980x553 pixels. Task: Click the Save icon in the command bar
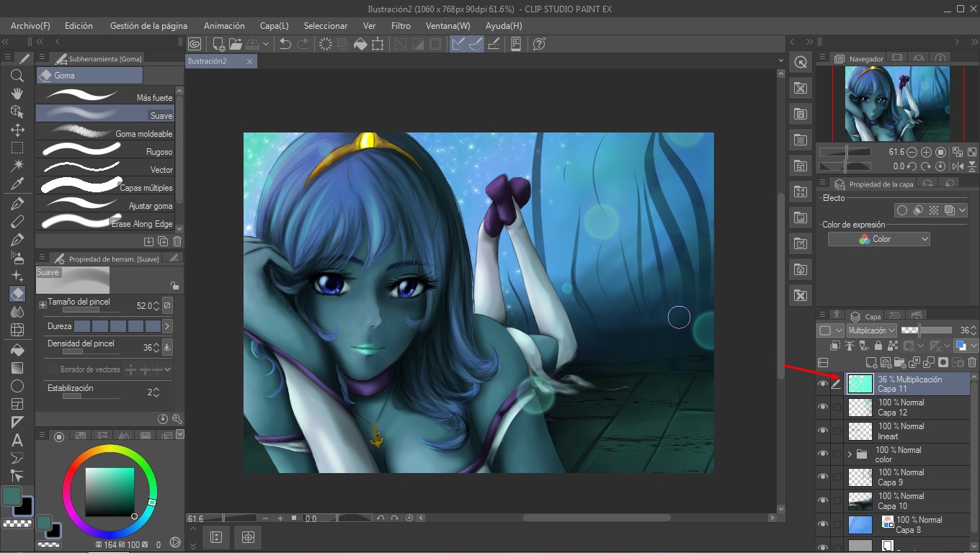click(253, 44)
